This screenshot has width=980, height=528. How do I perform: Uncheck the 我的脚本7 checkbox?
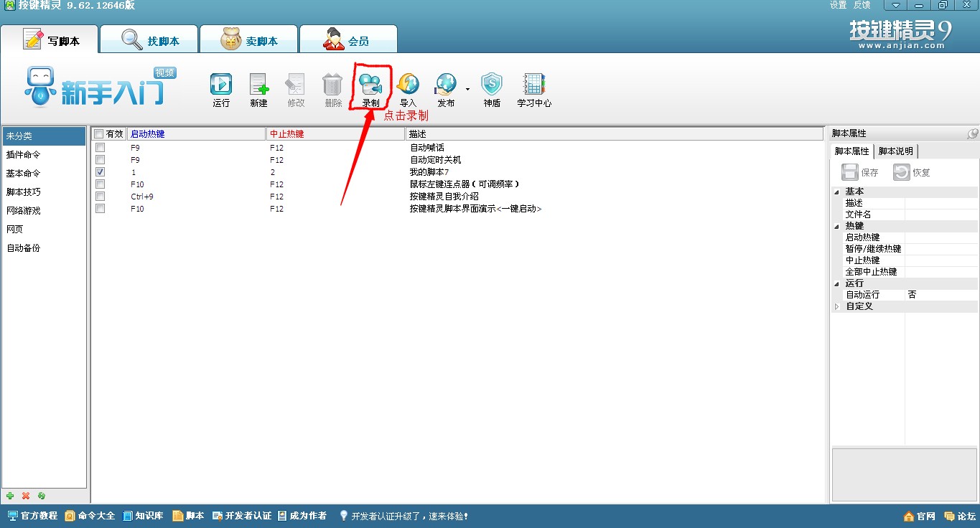point(100,172)
